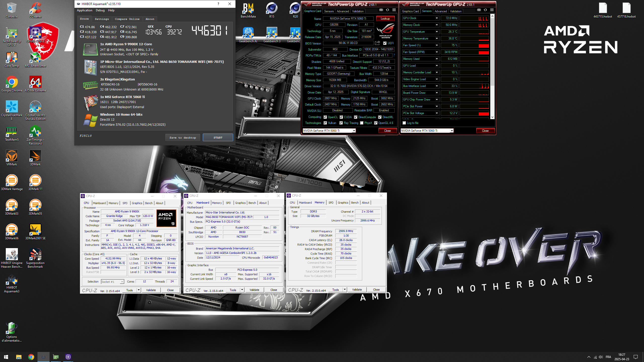Launch MSI Afterburner shortcut
The image size is (644, 362).
[35, 60]
